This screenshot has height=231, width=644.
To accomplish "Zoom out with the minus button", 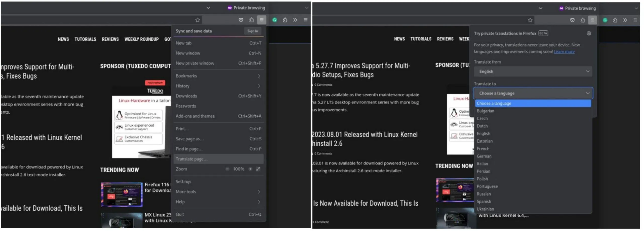I will pyautogui.click(x=227, y=169).
